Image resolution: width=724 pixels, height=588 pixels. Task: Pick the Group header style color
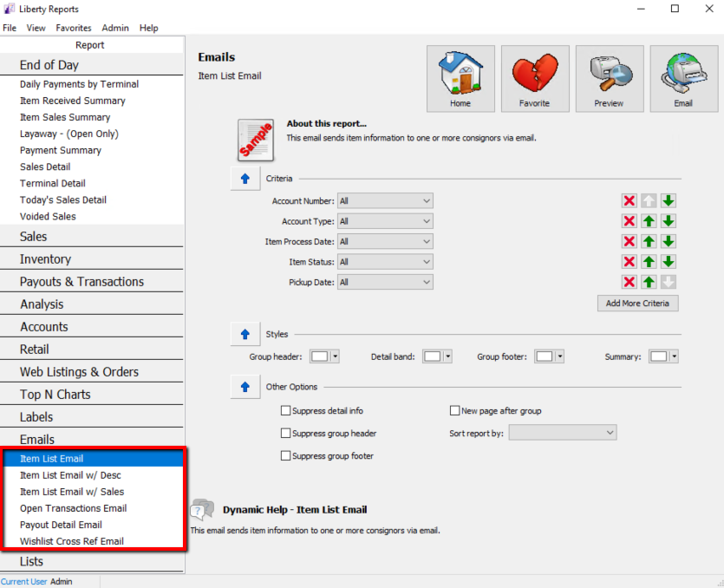tap(324, 356)
